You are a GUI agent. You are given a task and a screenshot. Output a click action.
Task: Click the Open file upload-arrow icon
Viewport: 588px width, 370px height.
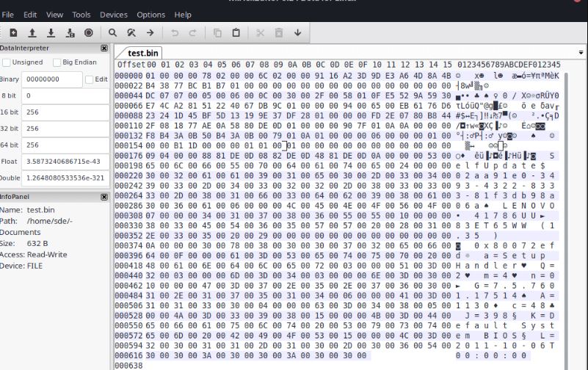[x=32, y=33]
